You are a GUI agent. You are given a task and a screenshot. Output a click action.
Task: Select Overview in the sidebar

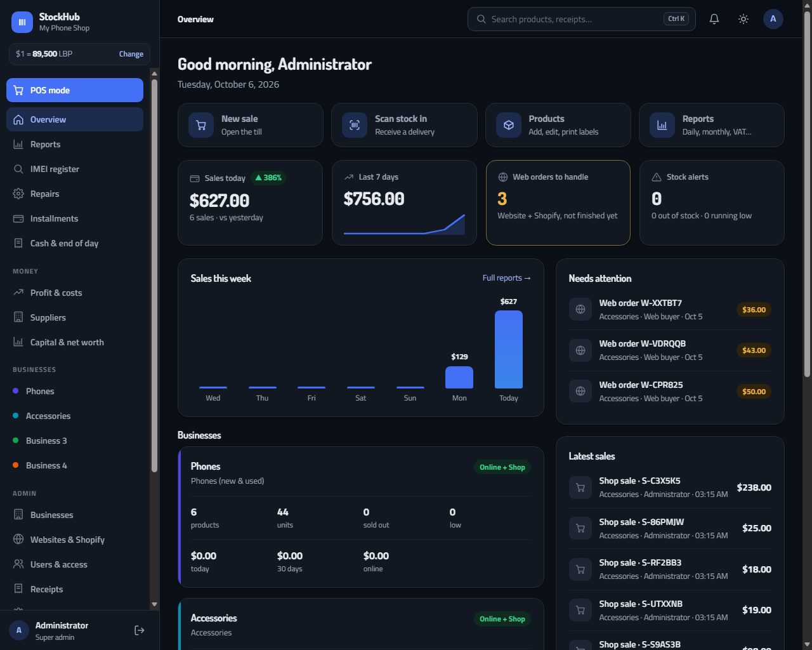75,119
